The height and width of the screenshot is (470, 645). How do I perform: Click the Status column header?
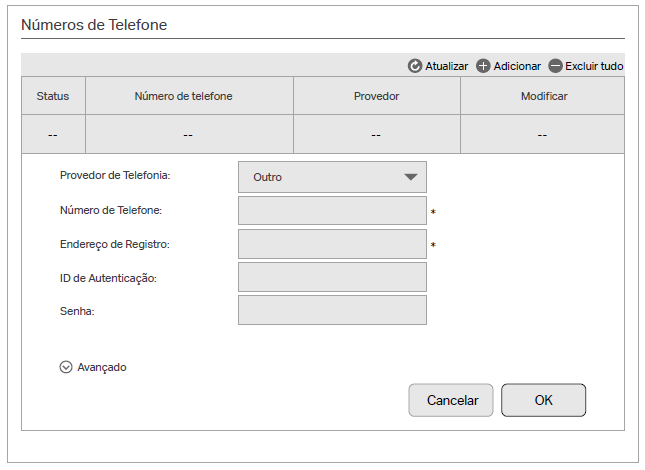53,96
